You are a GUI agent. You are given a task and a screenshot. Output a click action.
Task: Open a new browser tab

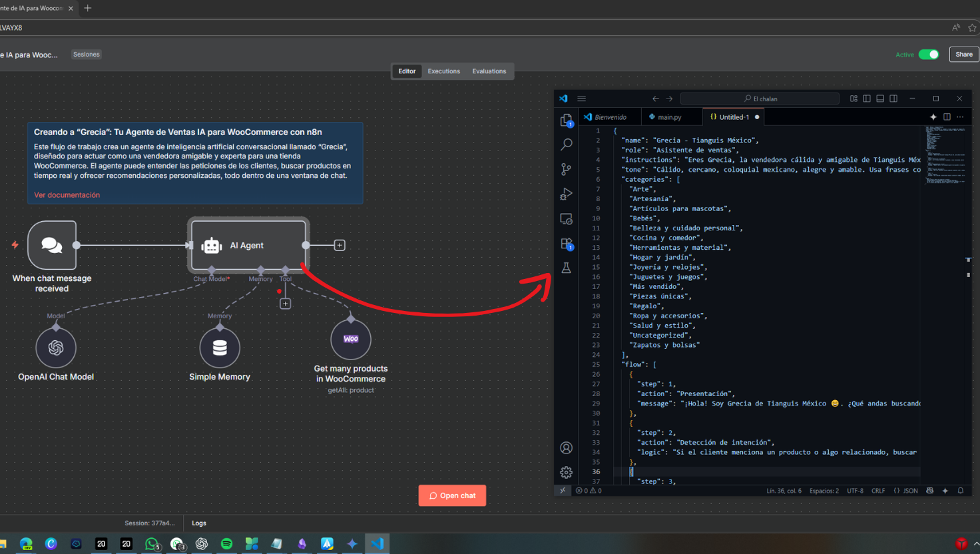(87, 8)
